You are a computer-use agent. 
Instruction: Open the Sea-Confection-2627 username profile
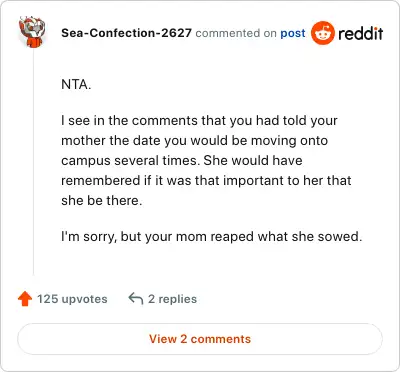pyautogui.click(x=126, y=33)
